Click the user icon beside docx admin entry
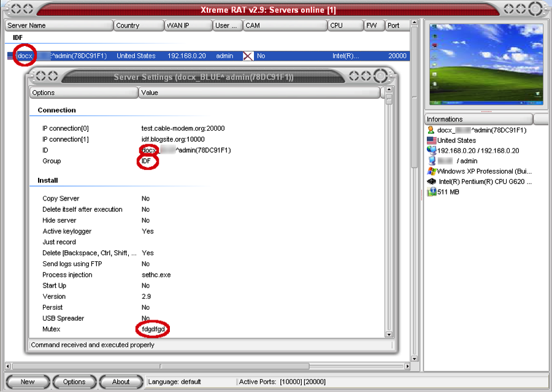552x392 pixels. point(431,130)
